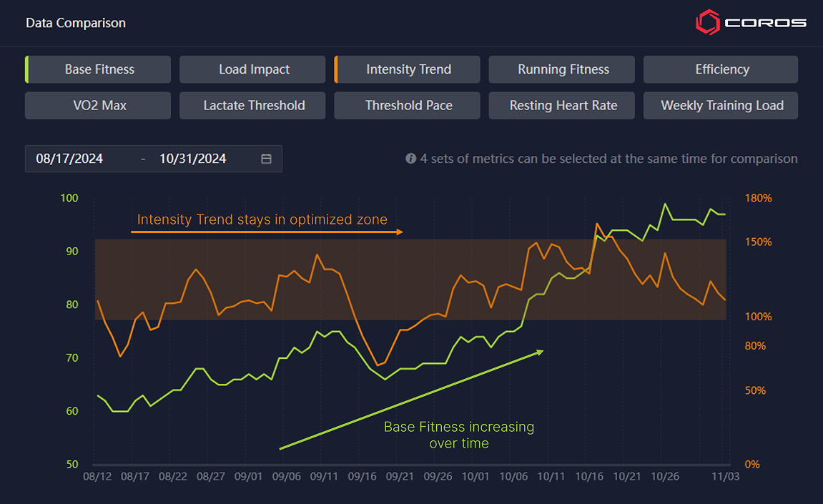Click the start date 08/17/2024 field
This screenshot has width=823, height=504.
69,159
